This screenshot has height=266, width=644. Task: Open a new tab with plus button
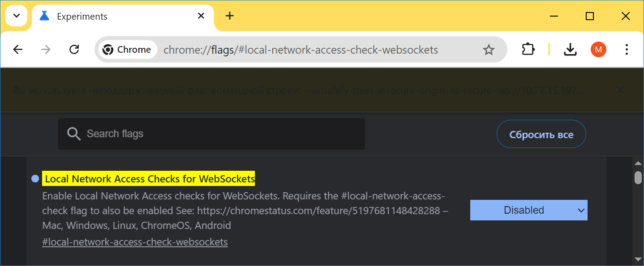click(x=230, y=16)
